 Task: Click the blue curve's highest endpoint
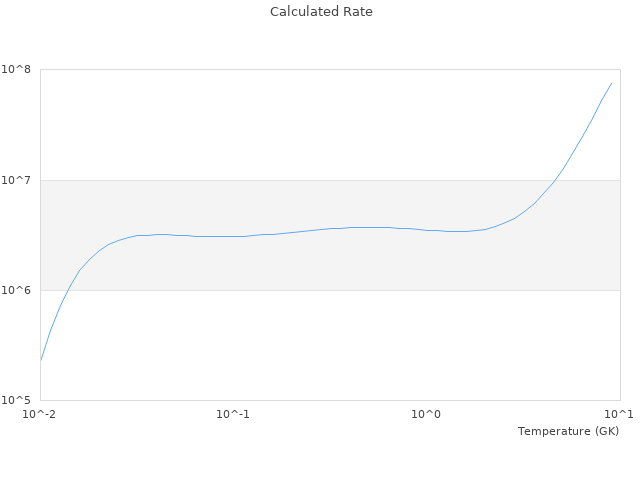click(611, 83)
